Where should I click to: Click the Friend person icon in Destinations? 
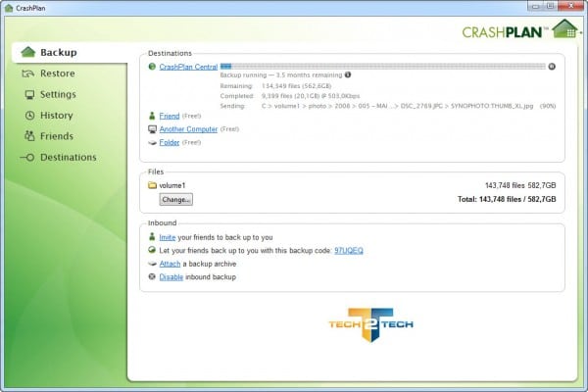(x=152, y=116)
